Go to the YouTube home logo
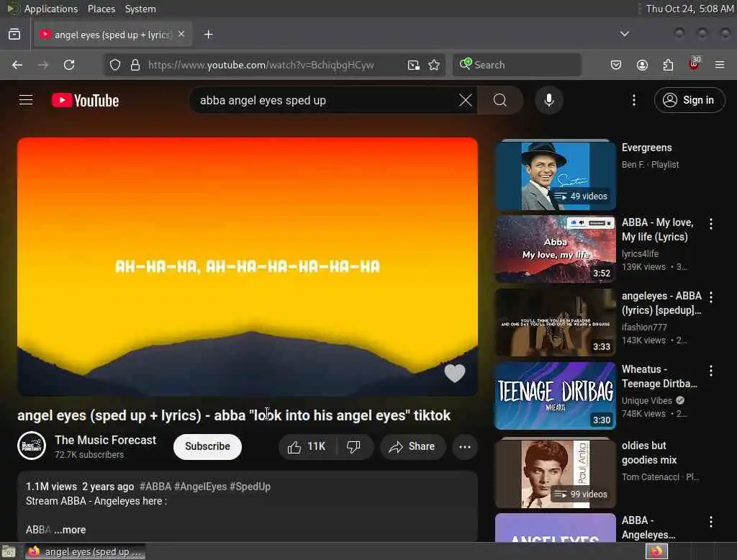737x560 pixels. pyautogui.click(x=85, y=100)
